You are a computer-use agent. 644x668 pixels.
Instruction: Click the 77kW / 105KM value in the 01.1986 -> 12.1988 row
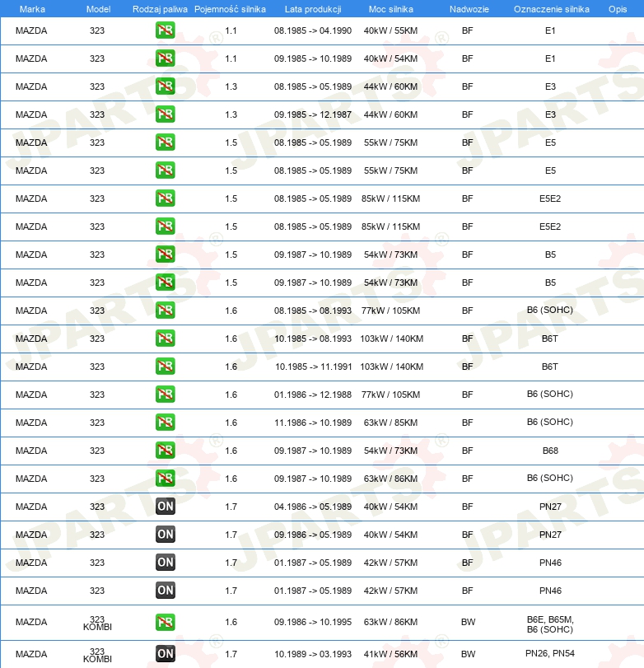(390, 395)
